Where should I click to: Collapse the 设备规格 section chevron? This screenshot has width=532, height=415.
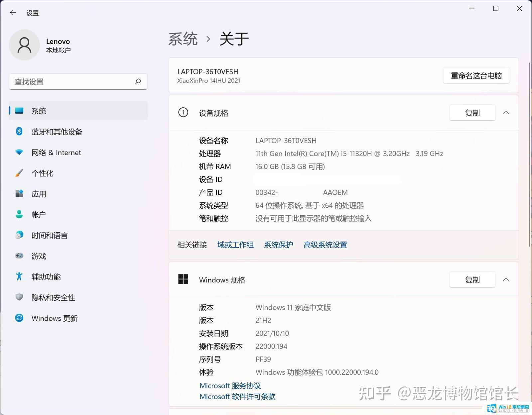(x=506, y=113)
